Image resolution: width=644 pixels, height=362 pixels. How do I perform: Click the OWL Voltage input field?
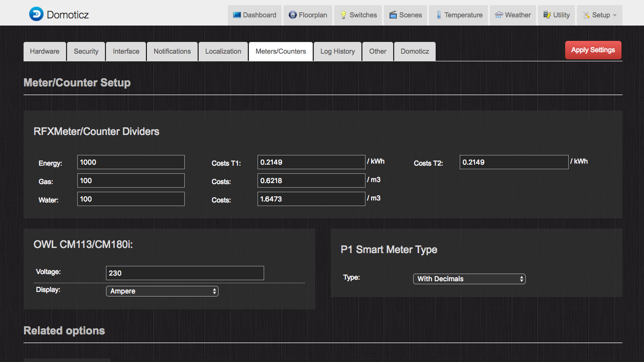(185, 273)
